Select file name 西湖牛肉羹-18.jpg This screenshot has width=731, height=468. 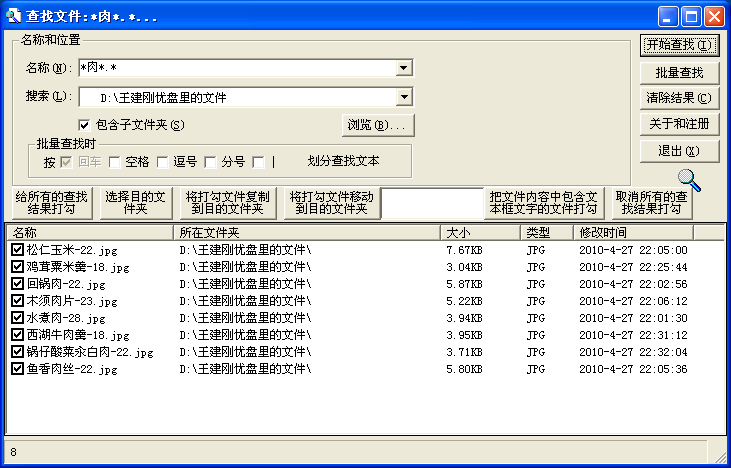point(78,335)
